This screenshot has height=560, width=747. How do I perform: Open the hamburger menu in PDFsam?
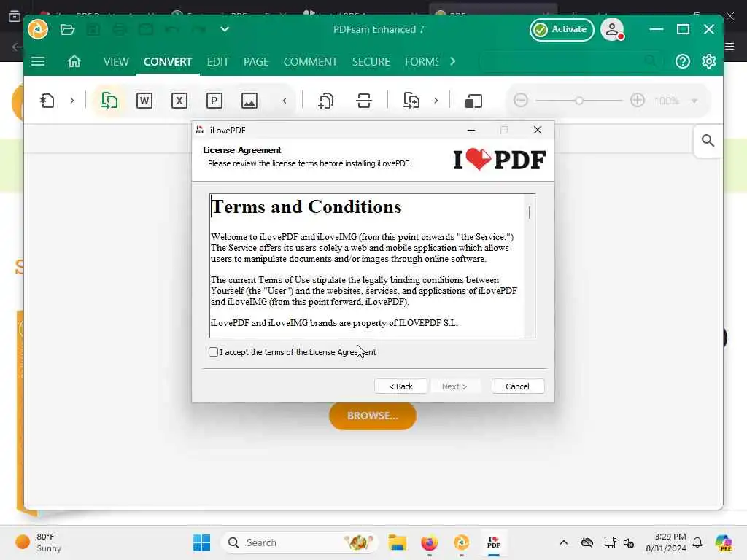pyautogui.click(x=38, y=61)
